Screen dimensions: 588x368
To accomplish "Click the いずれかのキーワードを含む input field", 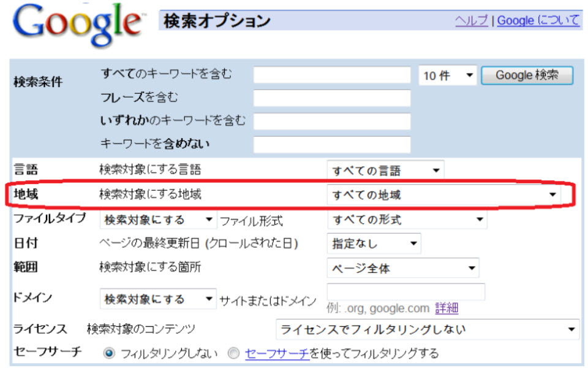I will click(x=331, y=121).
